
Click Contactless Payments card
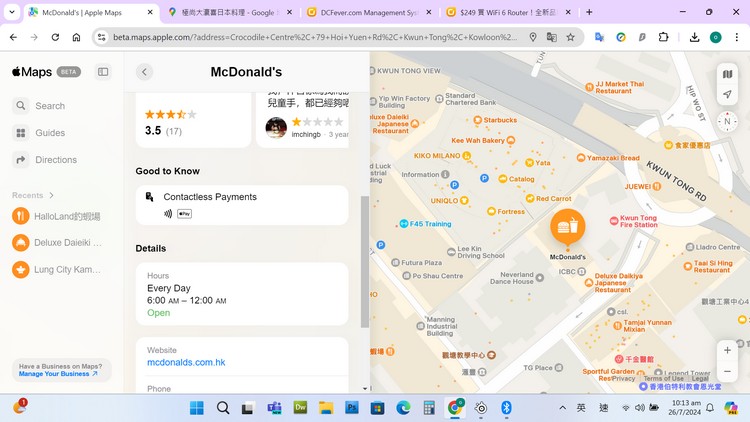click(242, 205)
